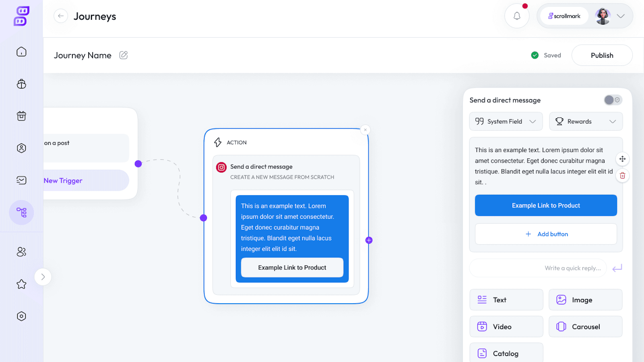Open the gift box sidebar icon
644x362 pixels.
click(21, 116)
